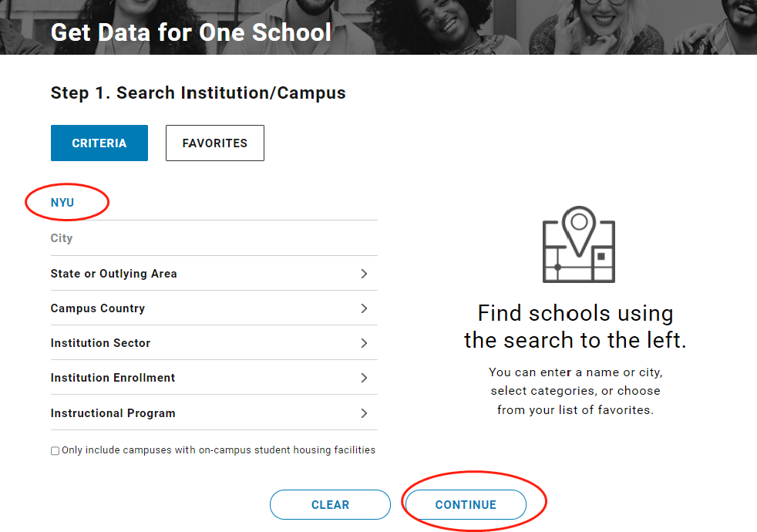Switch to the Criteria tab
Image resolution: width=757 pixels, height=532 pixels.
(99, 143)
